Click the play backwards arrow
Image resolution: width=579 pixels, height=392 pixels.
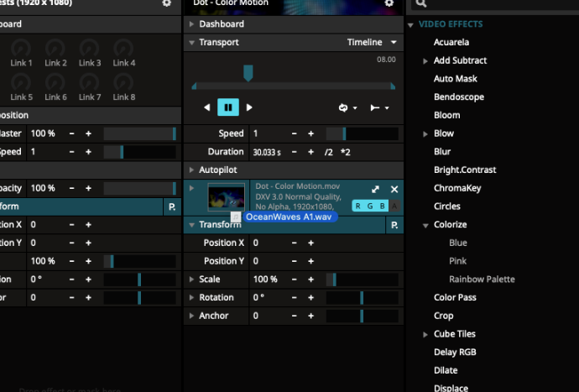tap(207, 107)
